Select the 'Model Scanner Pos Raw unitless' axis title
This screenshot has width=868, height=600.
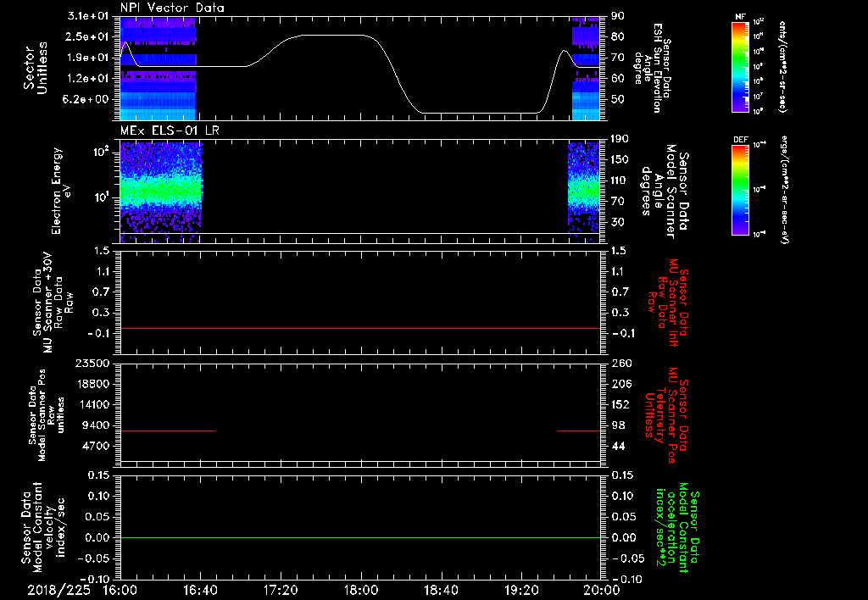pos(47,415)
